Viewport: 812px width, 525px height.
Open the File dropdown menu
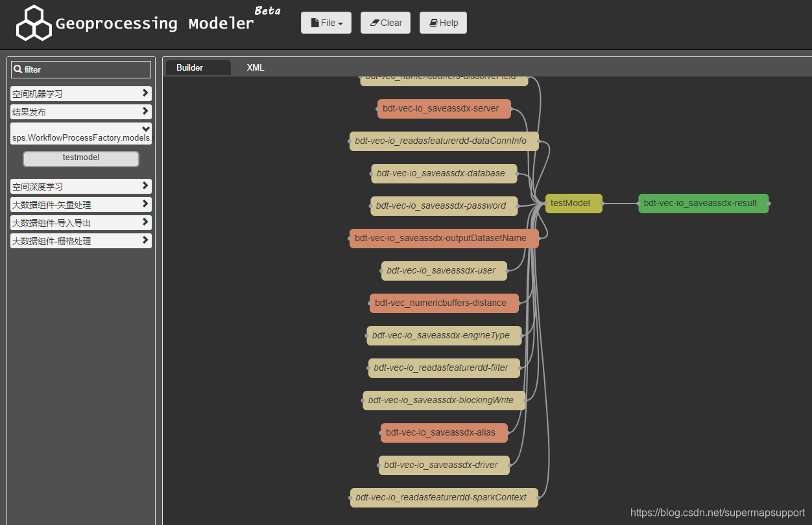[x=326, y=23]
